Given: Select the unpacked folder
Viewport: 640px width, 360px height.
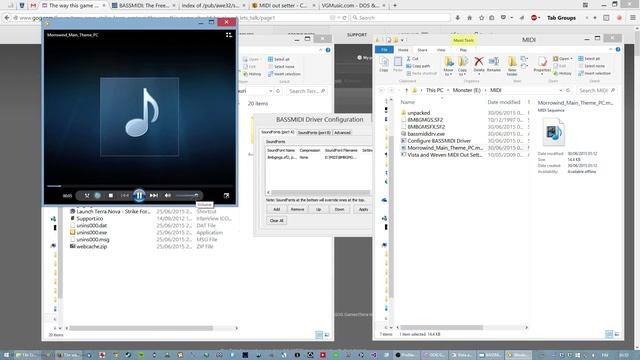Looking at the screenshot, I should point(418,113).
